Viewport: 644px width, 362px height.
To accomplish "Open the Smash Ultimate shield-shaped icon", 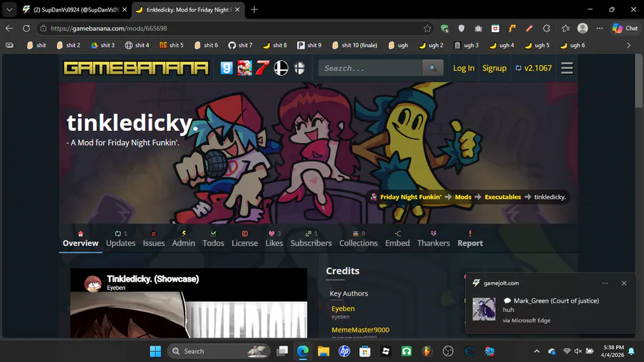I will coord(299,68).
